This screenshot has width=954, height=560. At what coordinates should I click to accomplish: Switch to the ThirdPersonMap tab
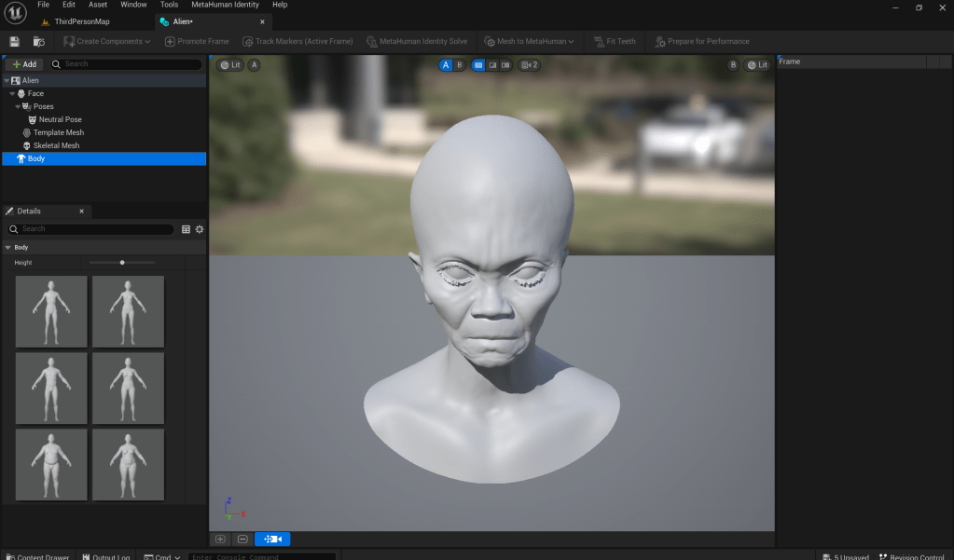[81, 21]
